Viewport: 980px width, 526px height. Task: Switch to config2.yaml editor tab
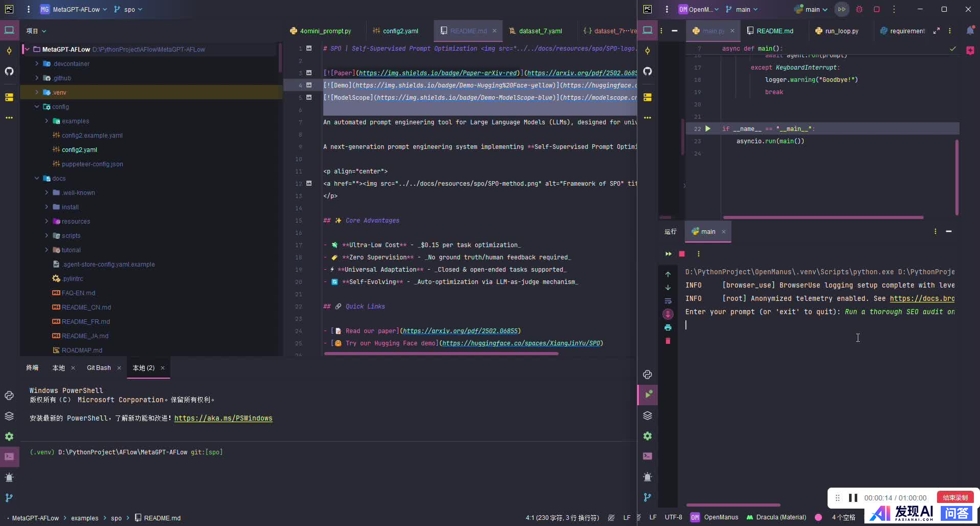coord(395,31)
